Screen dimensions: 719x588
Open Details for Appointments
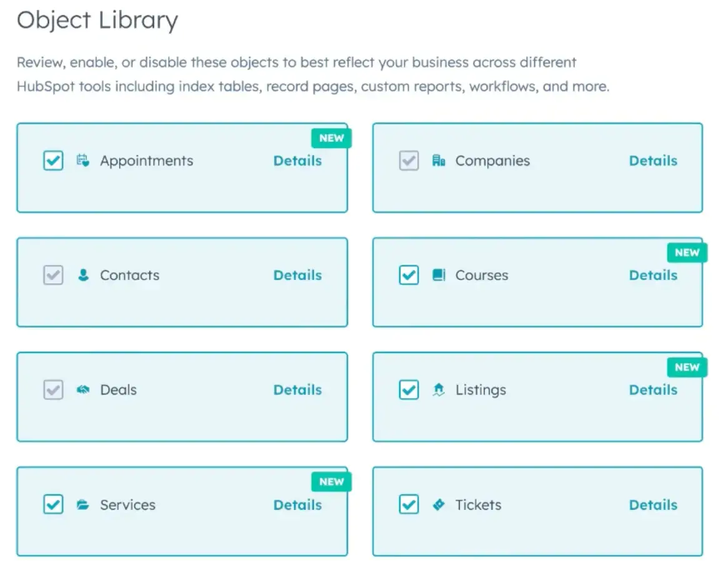[x=297, y=161]
